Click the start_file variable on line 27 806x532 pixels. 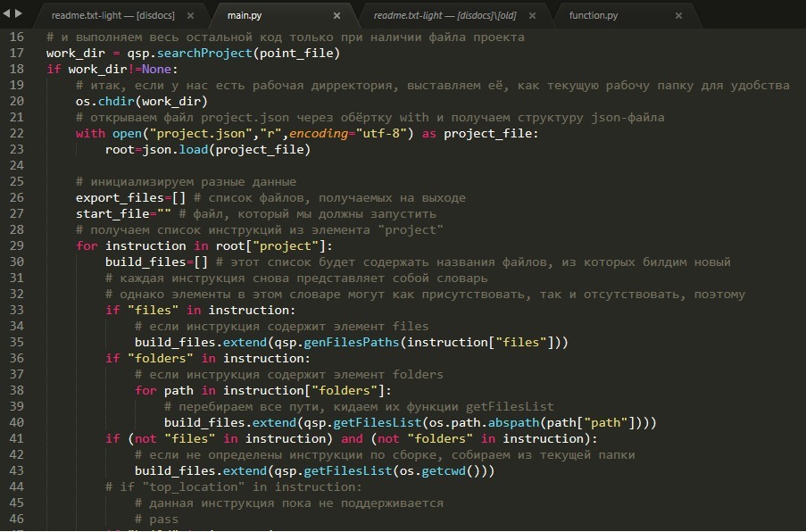coord(112,214)
